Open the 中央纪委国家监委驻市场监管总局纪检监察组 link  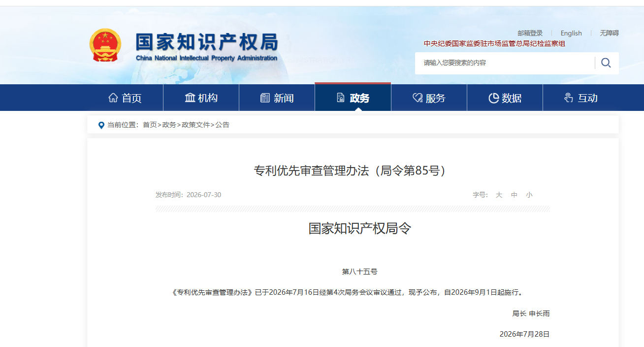(494, 43)
